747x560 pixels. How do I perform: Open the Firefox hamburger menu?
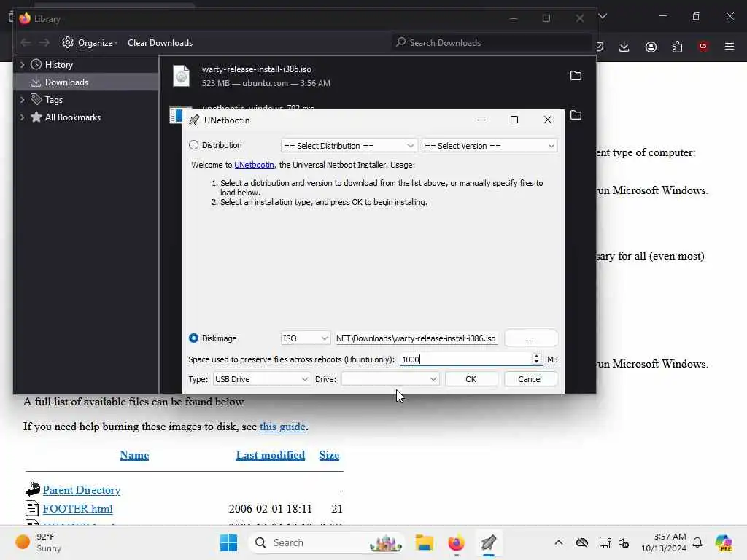pyautogui.click(x=729, y=47)
